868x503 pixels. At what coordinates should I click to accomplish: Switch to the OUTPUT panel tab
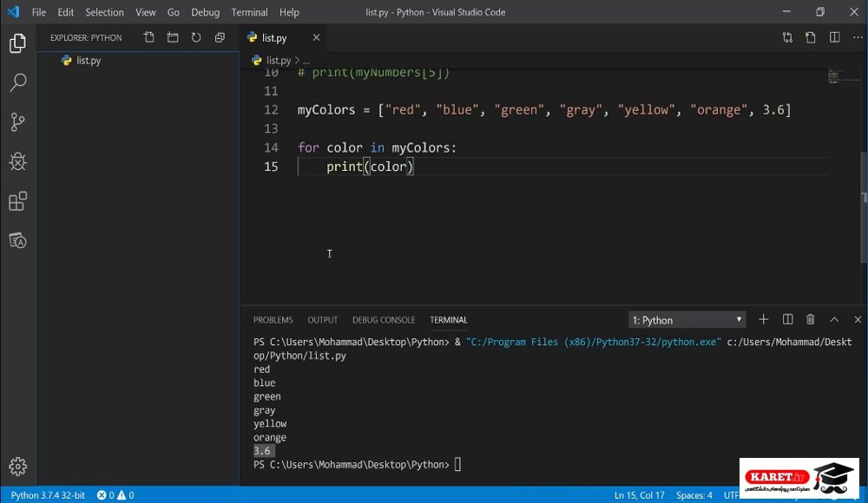(322, 320)
